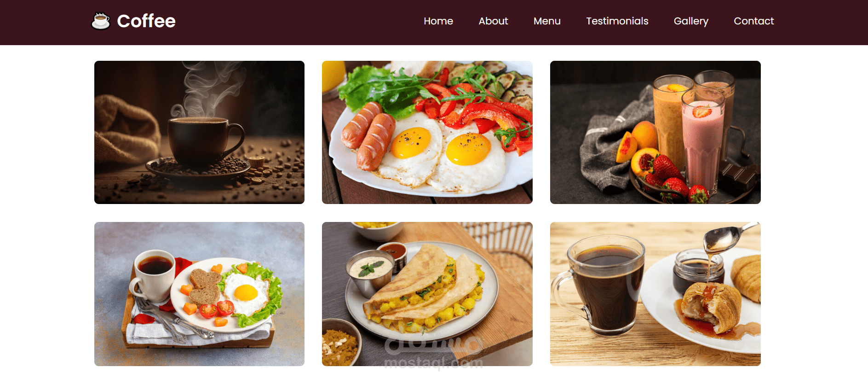The image size is (868, 379).
Task: Open the steaming black coffee cup photo
Action: click(199, 132)
